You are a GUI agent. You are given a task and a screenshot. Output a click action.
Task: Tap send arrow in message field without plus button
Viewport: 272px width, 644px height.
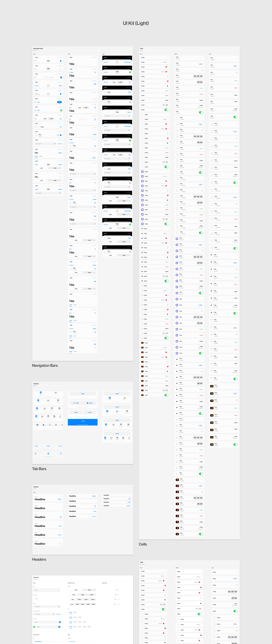coord(60,622)
